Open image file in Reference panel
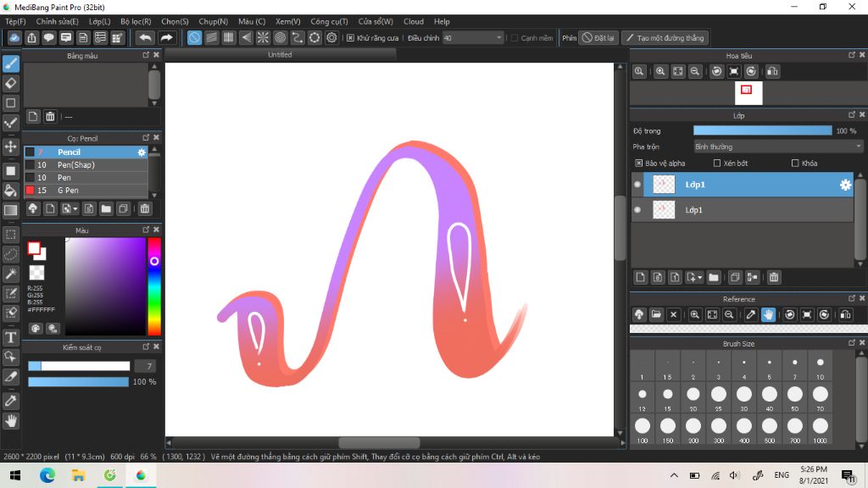The width and height of the screenshot is (868, 488). 656,315
